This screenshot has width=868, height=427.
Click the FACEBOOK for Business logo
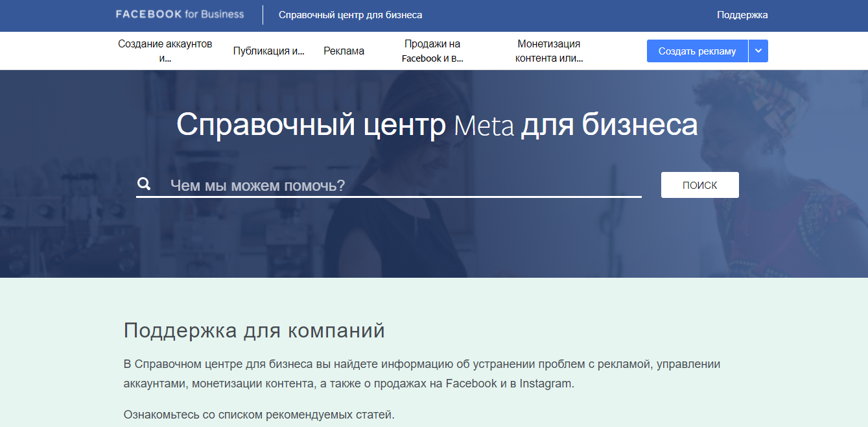point(180,14)
